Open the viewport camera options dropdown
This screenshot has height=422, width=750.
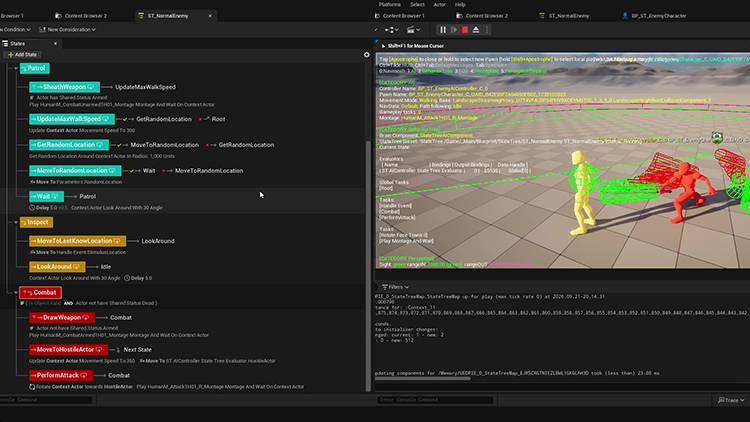413,30
